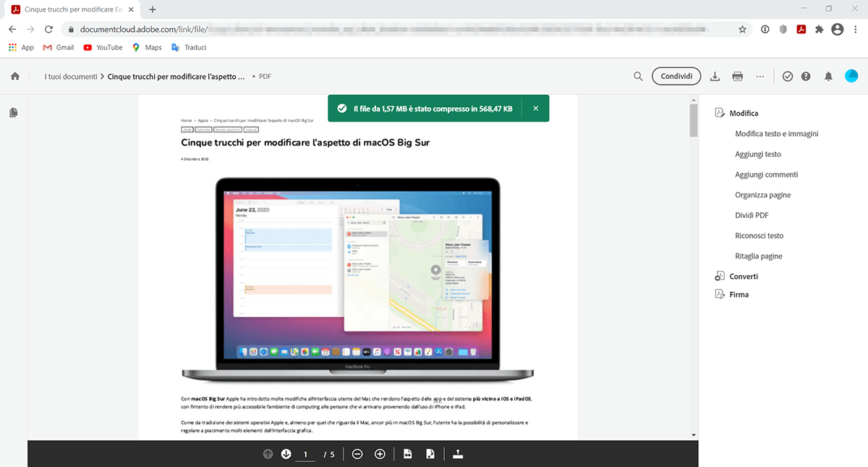868x467 pixels.
Task: Open Maps bookmark
Action: 147,47
